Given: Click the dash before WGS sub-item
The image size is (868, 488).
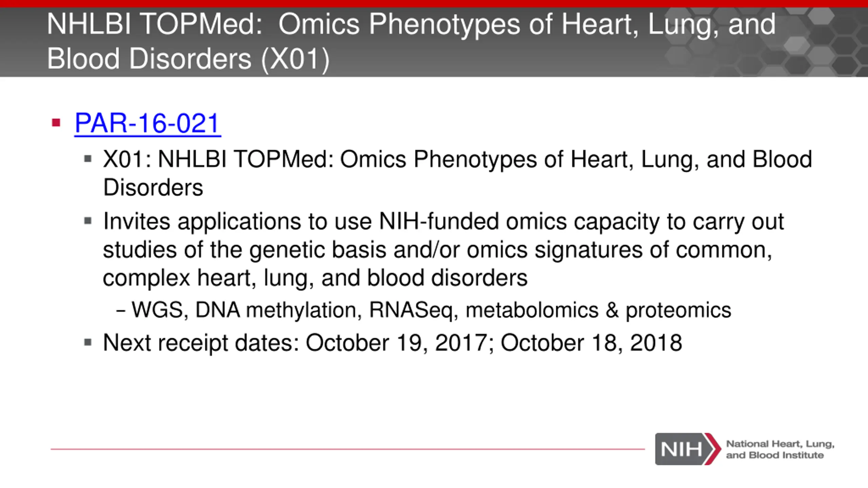Looking at the screenshot, I should (x=121, y=310).
